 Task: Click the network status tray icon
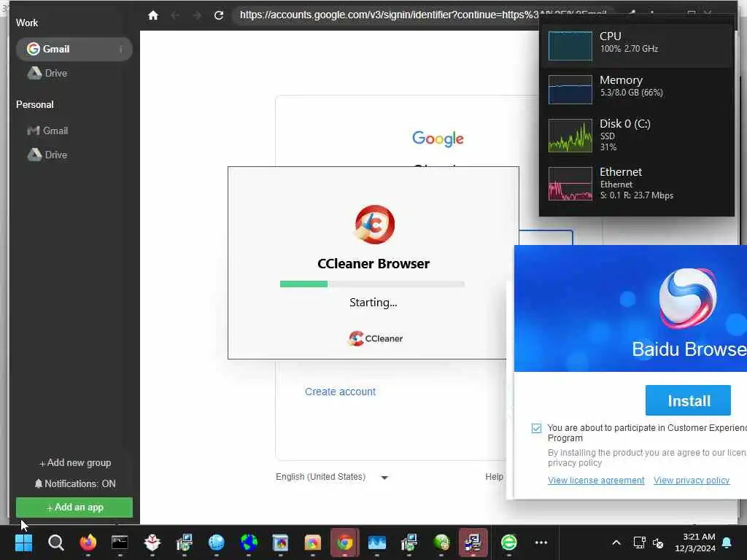pyautogui.click(x=639, y=542)
